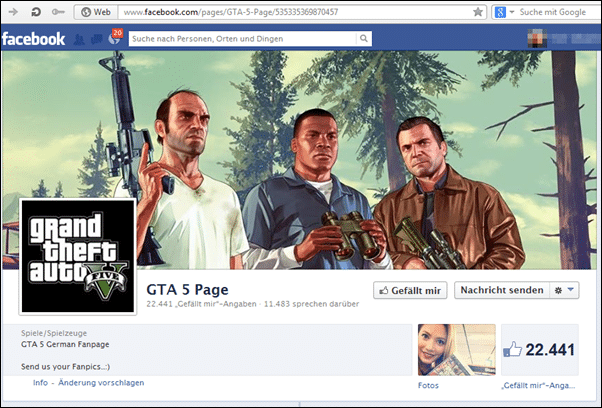
Task: Click the GTA 5 Page title
Action: point(187,289)
